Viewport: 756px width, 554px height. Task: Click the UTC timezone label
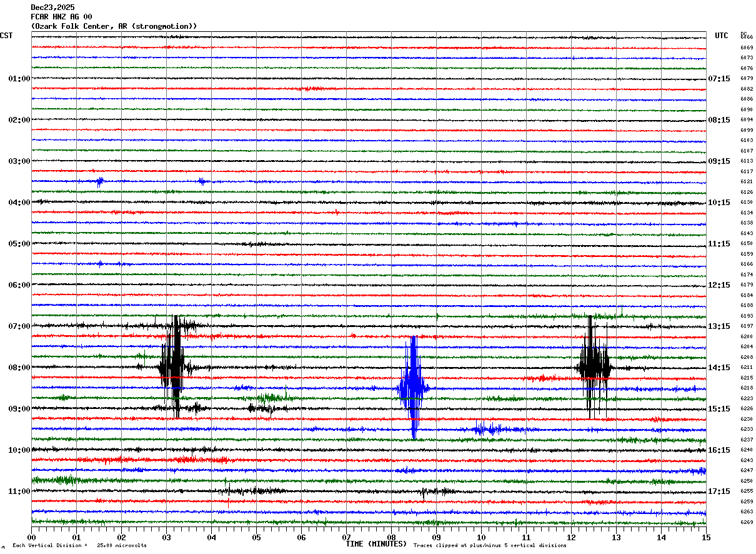722,36
